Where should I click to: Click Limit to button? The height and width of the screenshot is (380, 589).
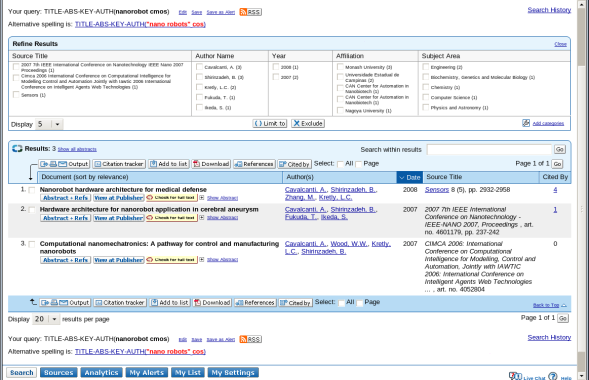coord(270,124)
